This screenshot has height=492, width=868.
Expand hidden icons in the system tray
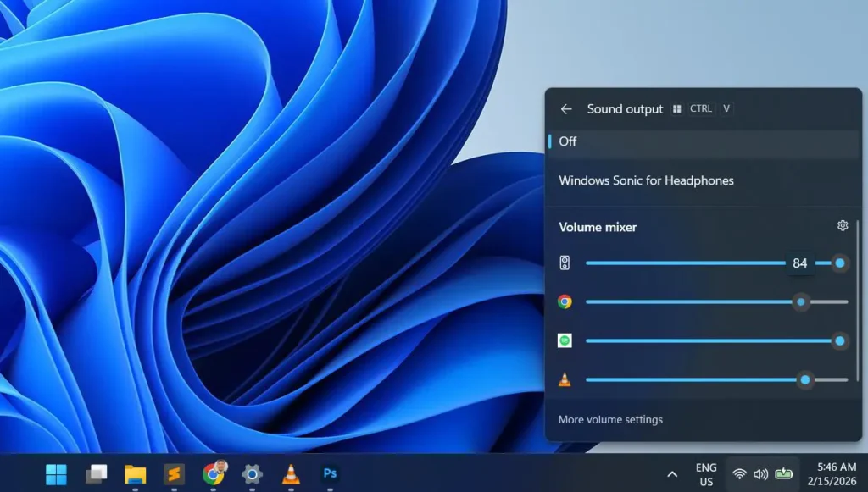pos(672,474)
